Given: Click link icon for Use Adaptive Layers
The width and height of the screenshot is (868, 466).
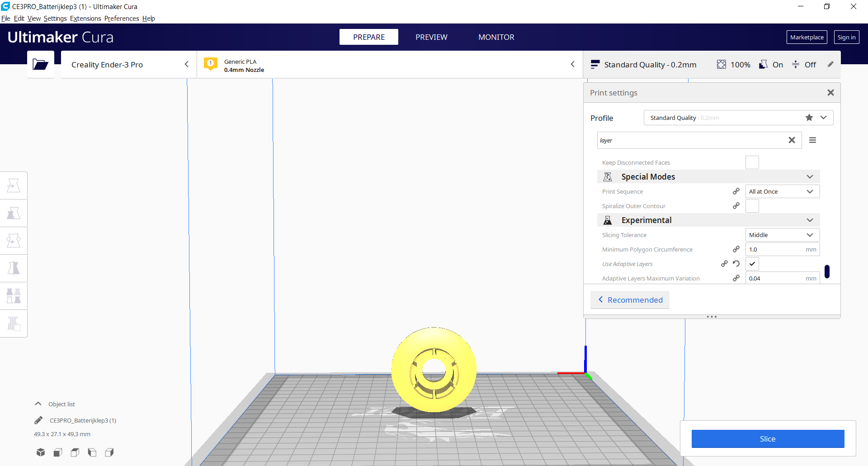Looking at the screenshot, I should pyautogui.click(x=724, y=264).
